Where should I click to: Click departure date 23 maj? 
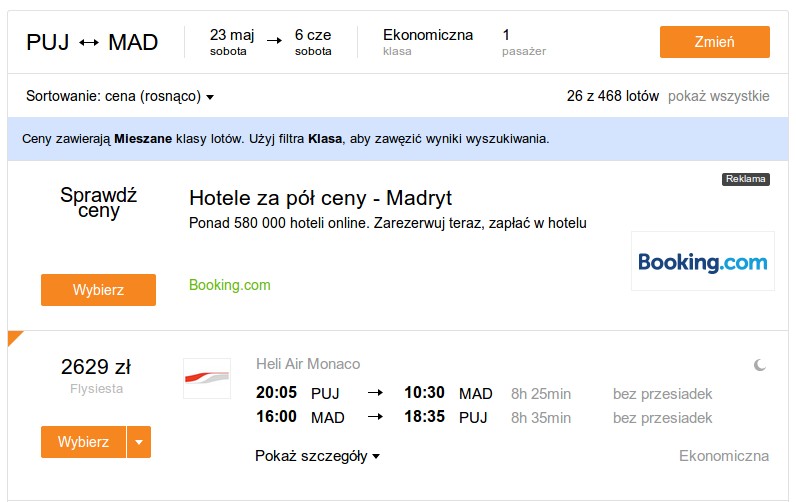[x=231, y=42]
